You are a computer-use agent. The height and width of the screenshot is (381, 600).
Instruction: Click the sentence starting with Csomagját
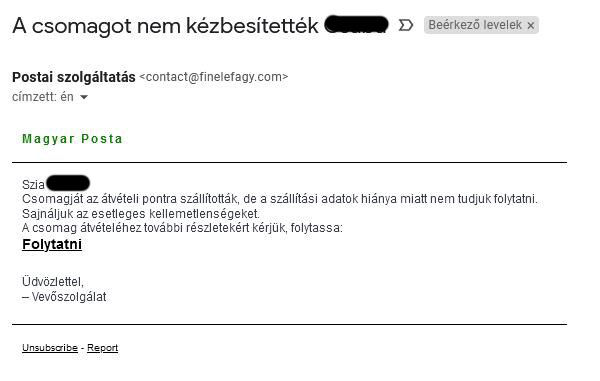click(280, 199)
